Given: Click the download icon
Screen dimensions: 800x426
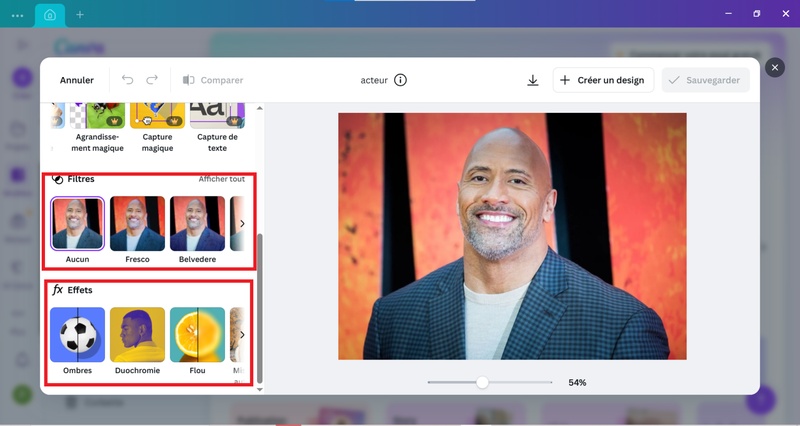Looking at the screenshot, I should click(533, 80).
